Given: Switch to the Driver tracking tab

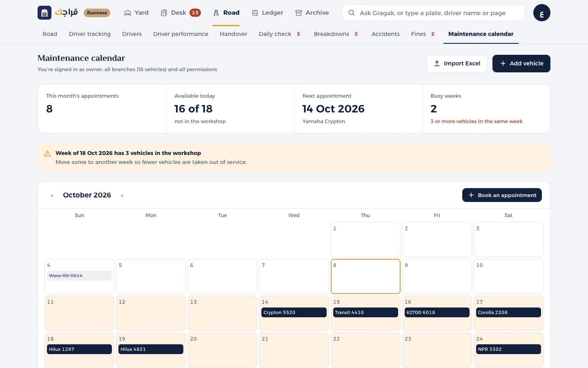Looking at the screenshot, I should pyautogui.click(x=90, y=34).
